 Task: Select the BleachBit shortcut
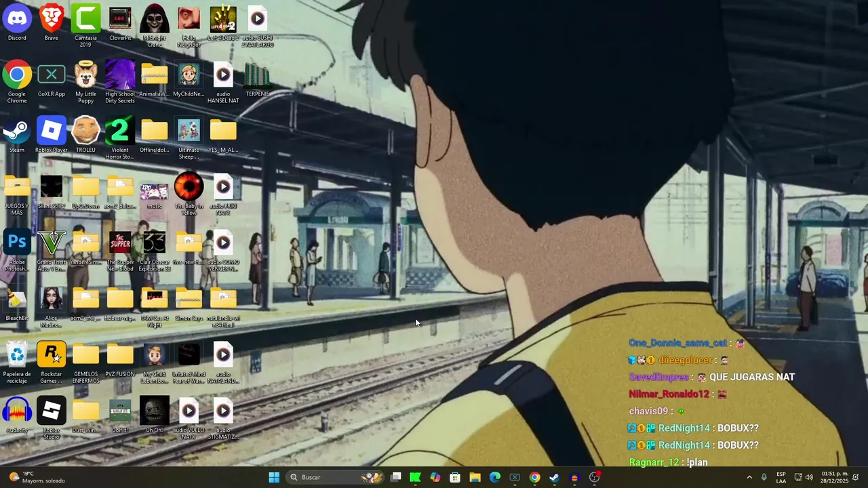(x=17, y=303)
